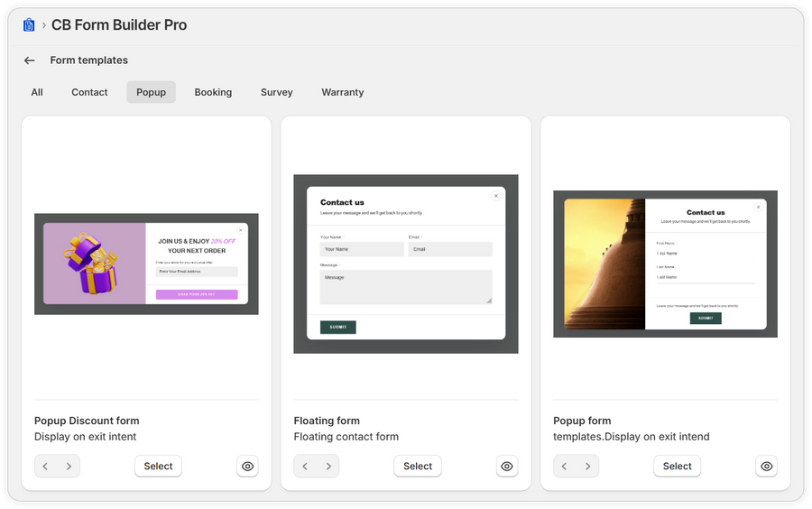
Task: Show previous image of Popup form card
Action: tap(565, 466)
